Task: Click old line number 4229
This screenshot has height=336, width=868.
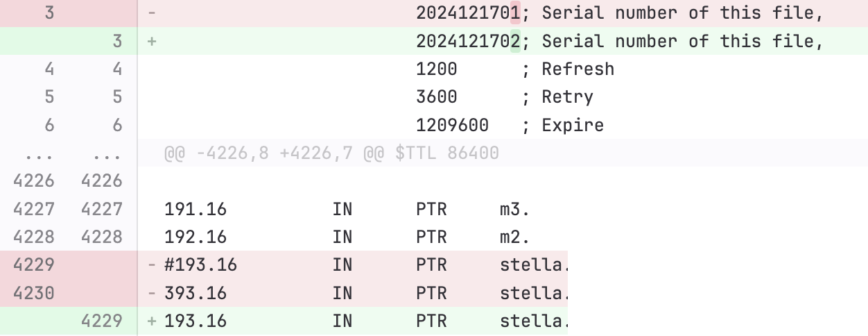Action: (35, 265)
